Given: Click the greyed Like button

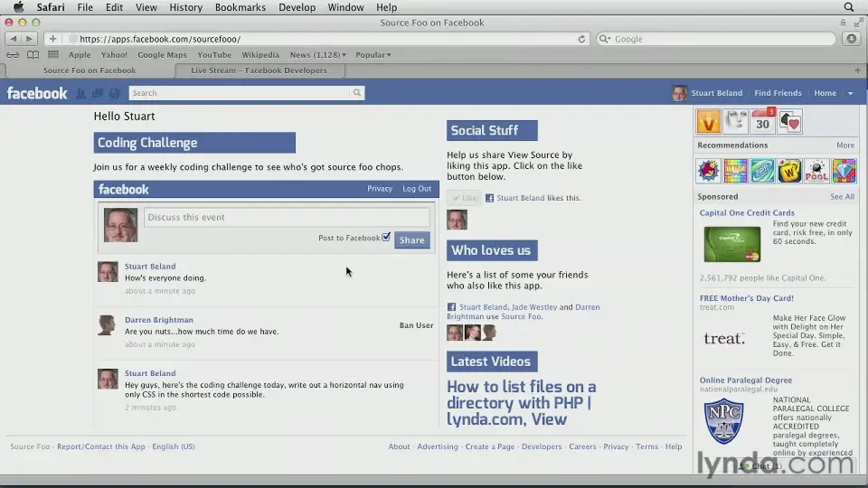Looking at the screenshot, I should pos(464,198).
